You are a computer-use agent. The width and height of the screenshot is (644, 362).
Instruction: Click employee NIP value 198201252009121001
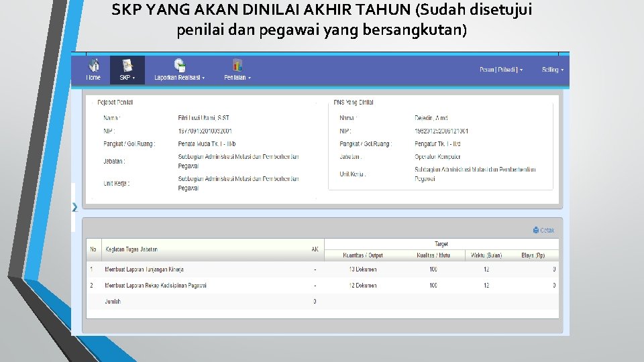click(x=441, y=131)
